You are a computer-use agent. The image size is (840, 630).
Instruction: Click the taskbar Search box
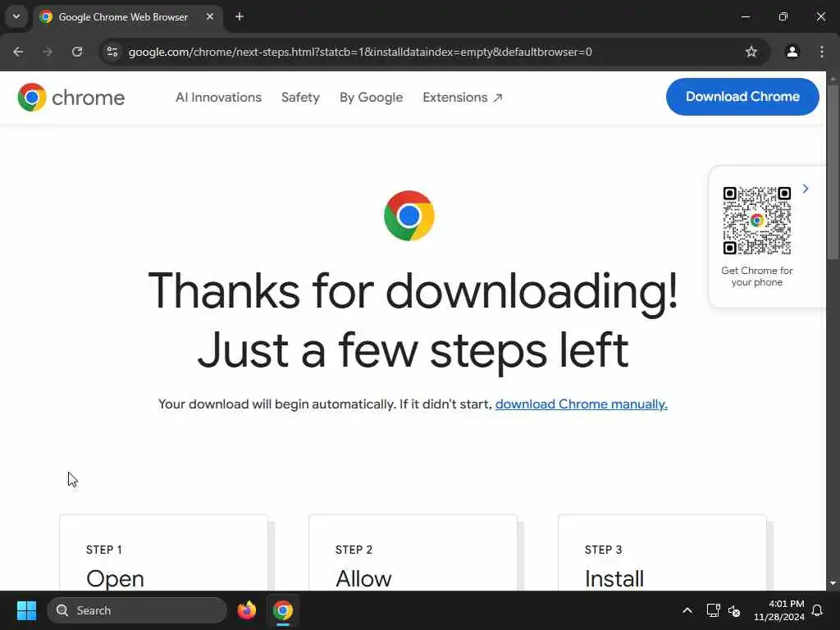tap(137, 610)
